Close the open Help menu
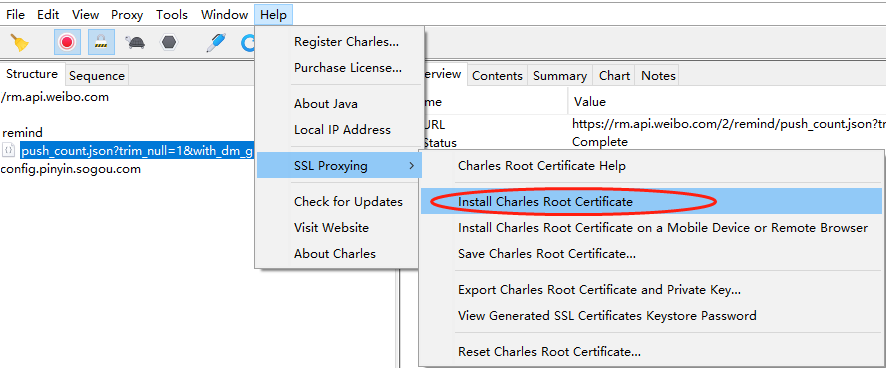 click(x=273, y=15)
